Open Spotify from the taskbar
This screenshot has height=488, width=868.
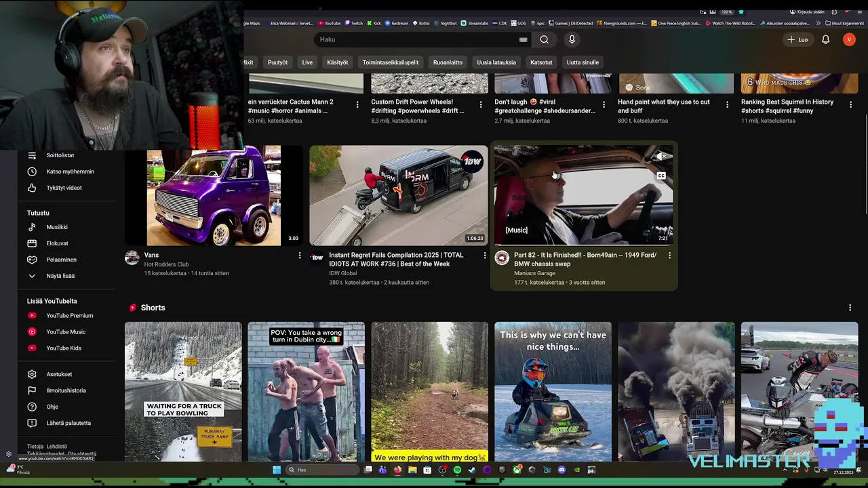(457, 470)
